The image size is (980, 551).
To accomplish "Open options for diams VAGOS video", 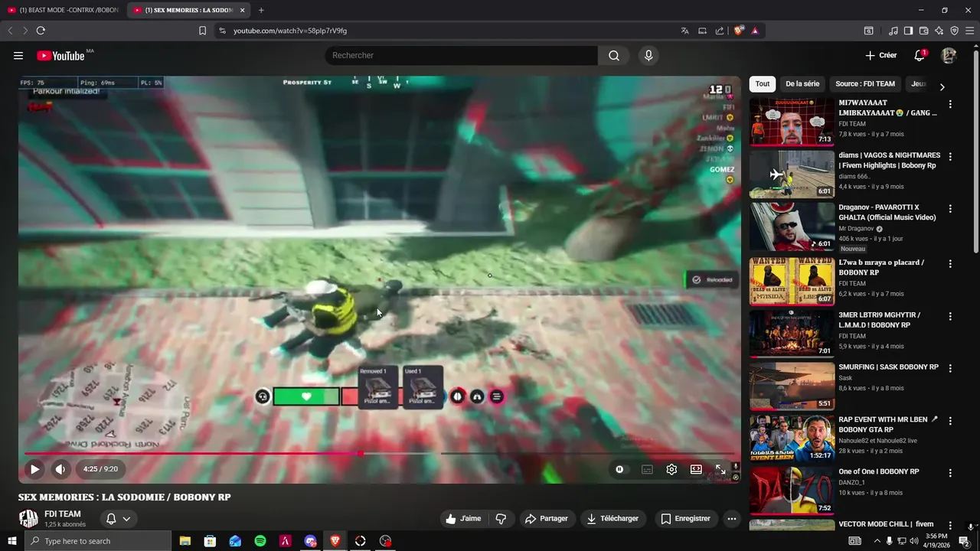I will tap(950, 156).
